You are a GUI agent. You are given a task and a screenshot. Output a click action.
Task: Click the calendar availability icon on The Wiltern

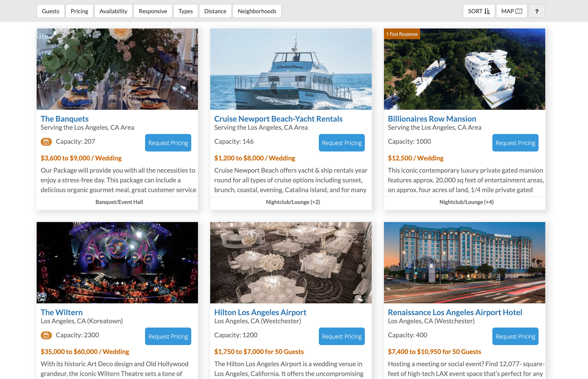(x=46, y=335)
